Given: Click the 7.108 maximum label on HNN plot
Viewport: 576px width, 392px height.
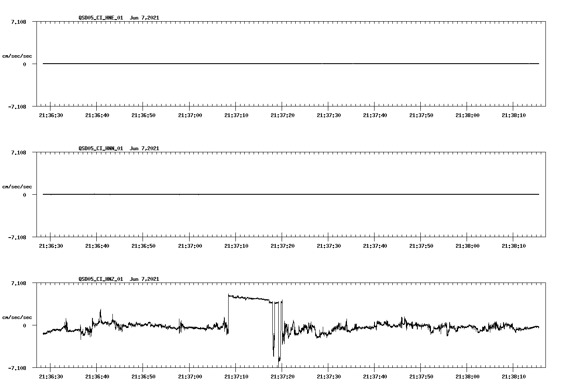Looking at the screenshot, I should click(19, 152).
